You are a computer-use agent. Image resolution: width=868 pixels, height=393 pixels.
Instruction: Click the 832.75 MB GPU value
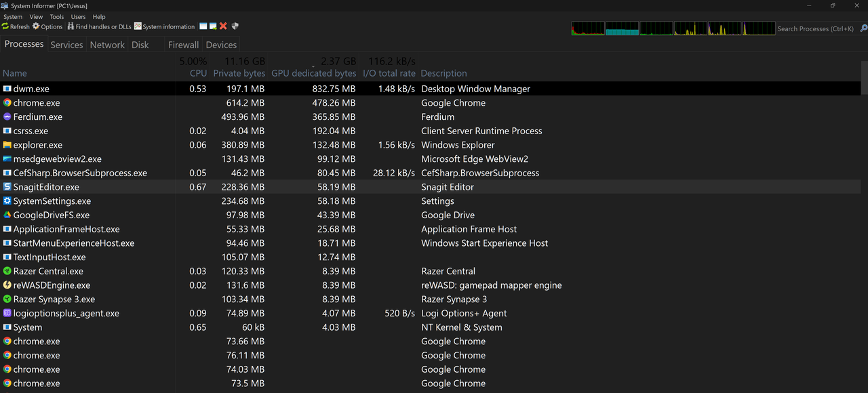pos(334,89)
